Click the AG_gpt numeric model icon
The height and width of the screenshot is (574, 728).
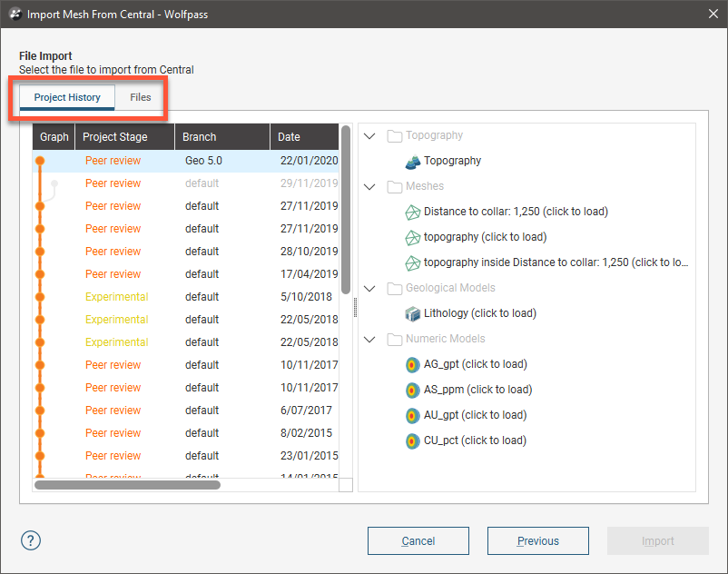413,364
